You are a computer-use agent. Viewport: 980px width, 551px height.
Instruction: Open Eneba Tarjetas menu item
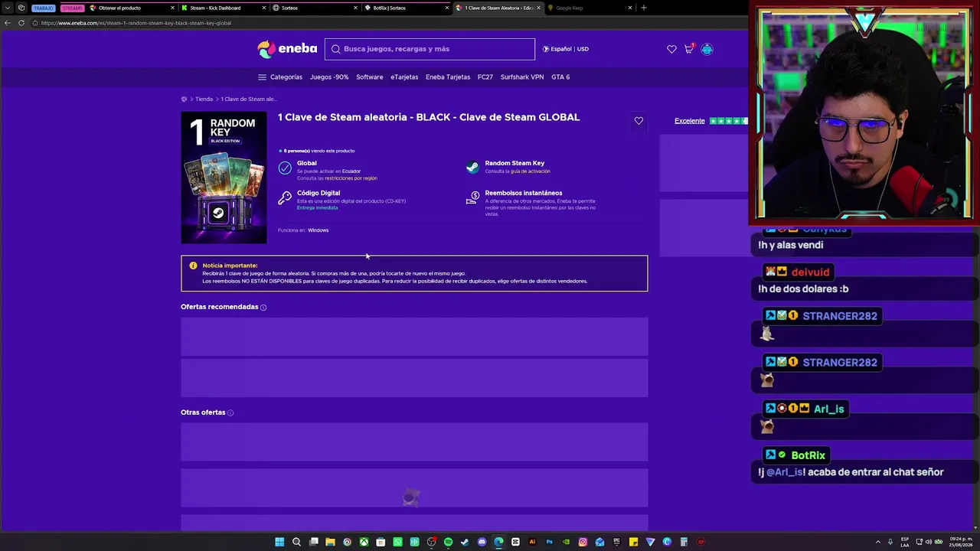pos(448,77)
